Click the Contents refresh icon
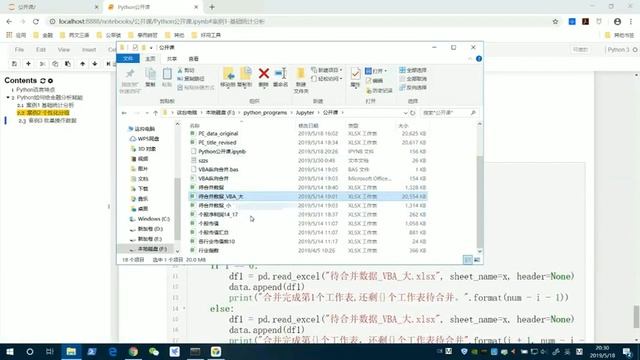This screenshot has height=360, width=640. coord(42,81)
